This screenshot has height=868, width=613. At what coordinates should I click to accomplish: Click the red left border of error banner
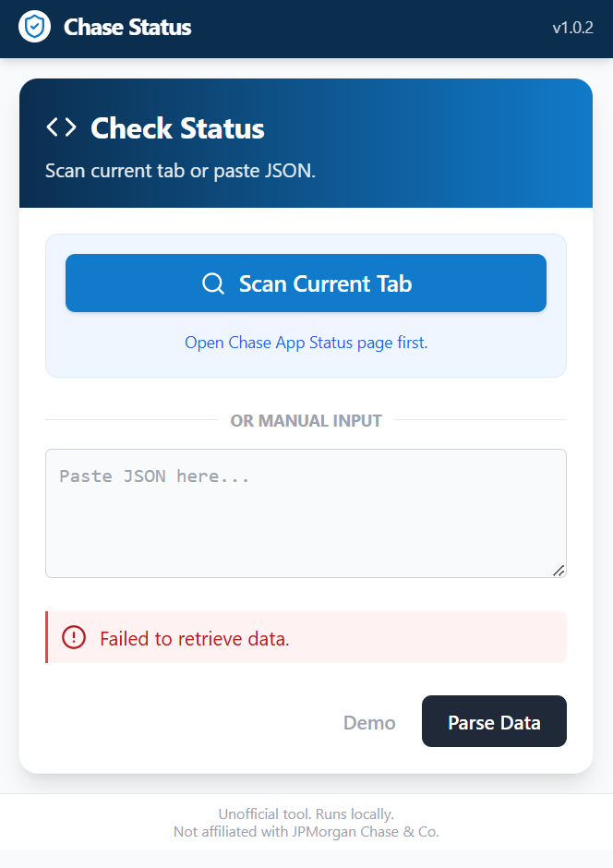(x=47, y=637)
